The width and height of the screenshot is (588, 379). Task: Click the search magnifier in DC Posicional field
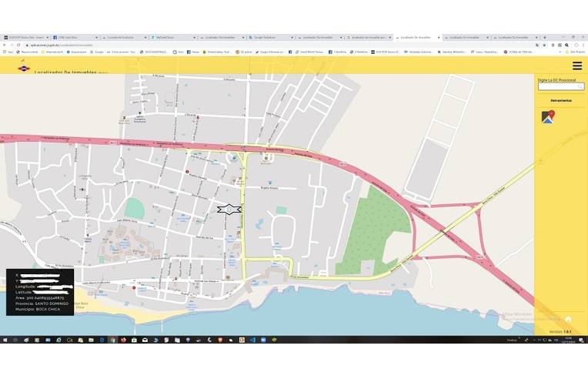(580, 86)
